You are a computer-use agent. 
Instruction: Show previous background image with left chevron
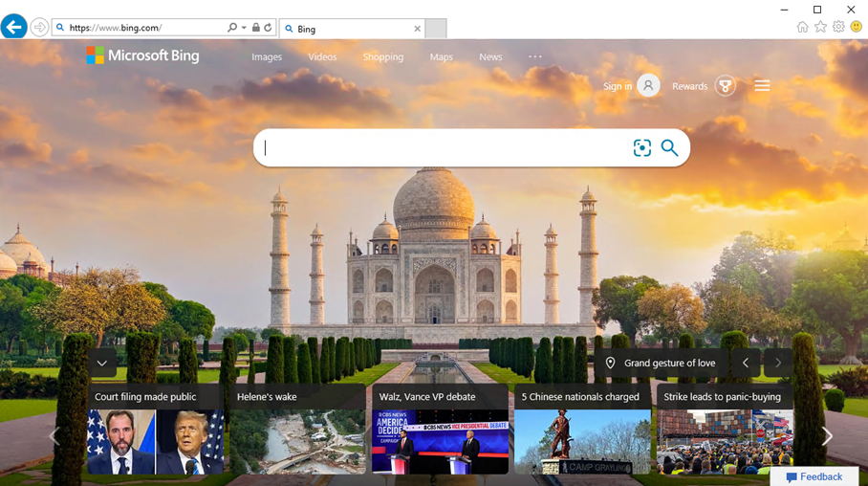[x=746, y=363]
